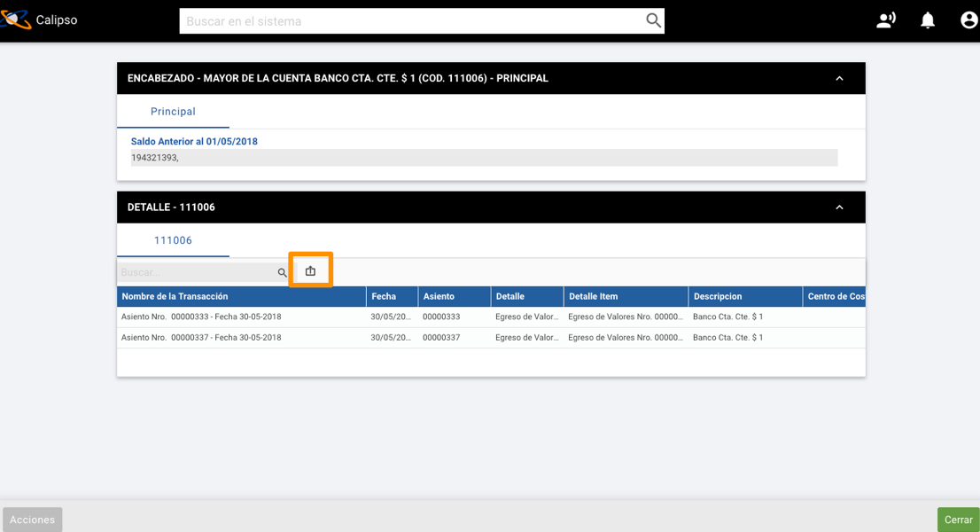Click the magnifier icon in system search
980x532 pixels.
click(653, 20)
